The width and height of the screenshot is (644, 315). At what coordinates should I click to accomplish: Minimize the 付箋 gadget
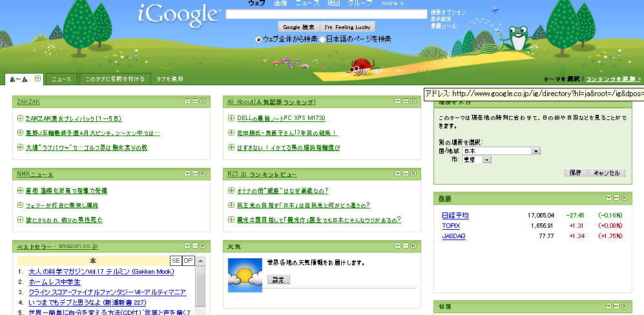[617, 306]
